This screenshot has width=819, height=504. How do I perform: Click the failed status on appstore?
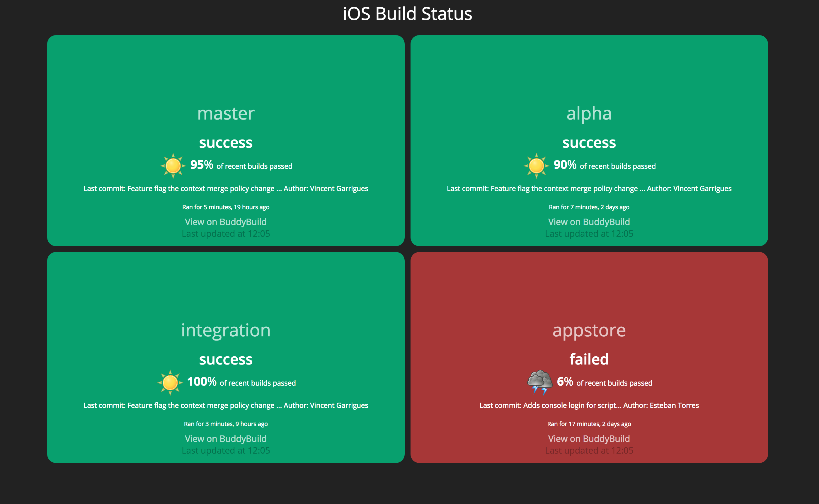click(589, 359)
